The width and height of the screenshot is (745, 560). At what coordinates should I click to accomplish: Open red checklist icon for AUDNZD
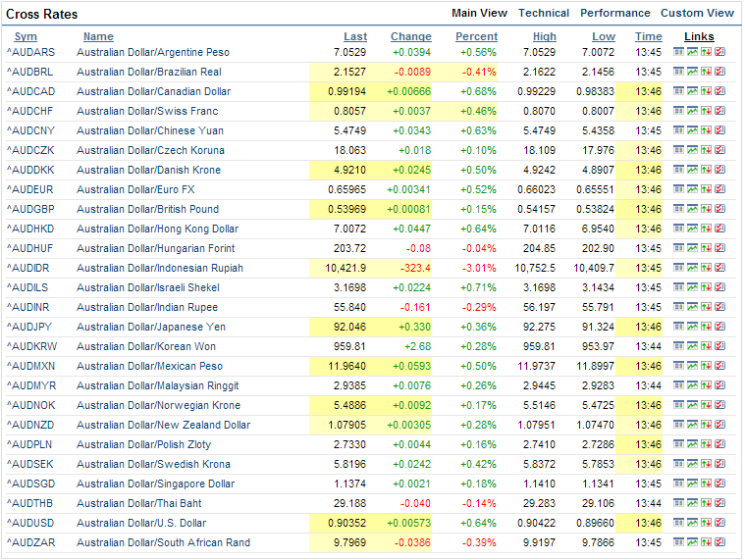tap(719, 425)
